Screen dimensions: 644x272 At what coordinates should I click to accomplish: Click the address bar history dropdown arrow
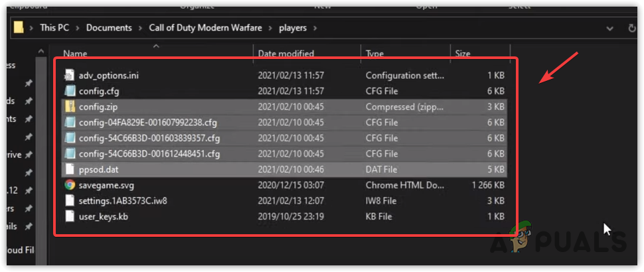coord(611,28)
